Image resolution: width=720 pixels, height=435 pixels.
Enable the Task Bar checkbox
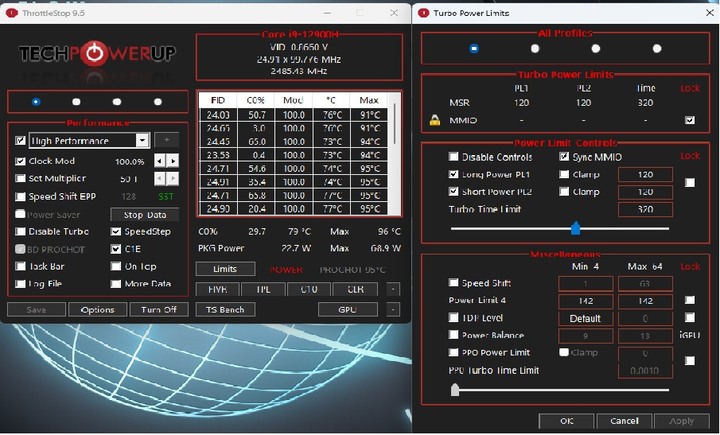tap(20, 266)
